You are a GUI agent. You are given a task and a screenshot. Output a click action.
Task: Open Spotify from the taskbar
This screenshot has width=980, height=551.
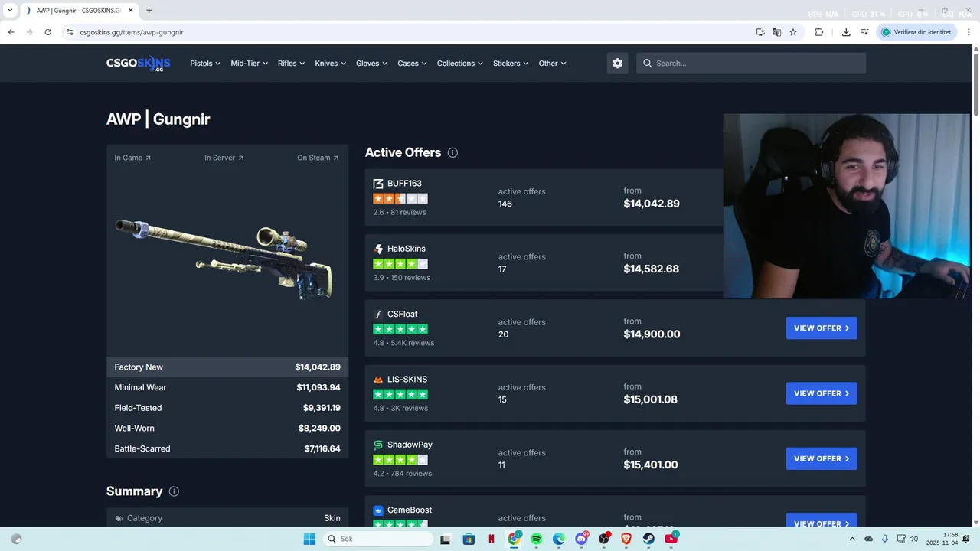pos(536,539)
